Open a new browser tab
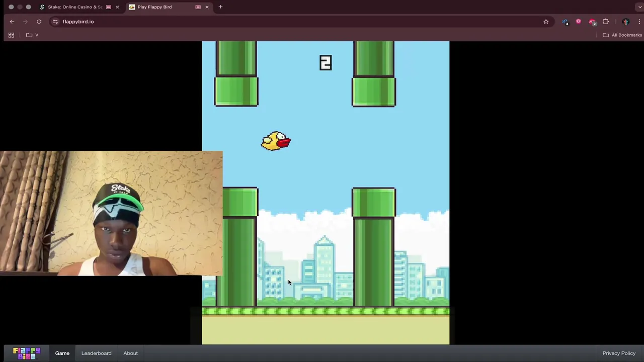Image resolution: width=644 pixels, height=362 pixels. tap(220, 7)
